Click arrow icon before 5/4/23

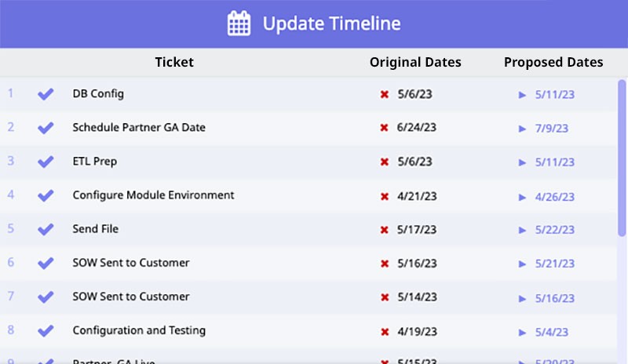click(x=522, y=333)
